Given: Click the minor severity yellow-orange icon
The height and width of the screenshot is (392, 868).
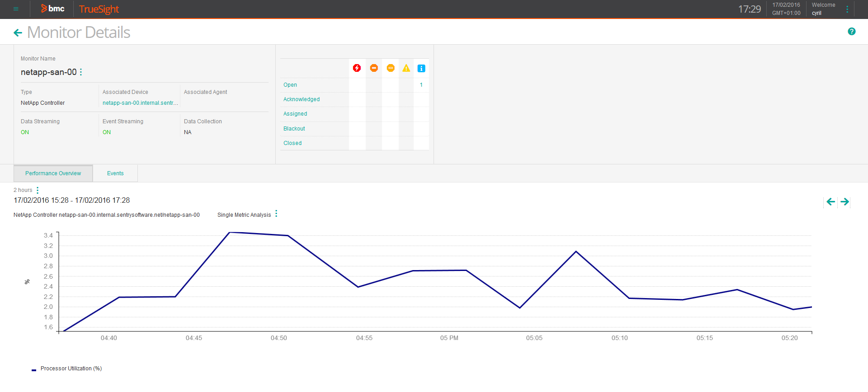Looking at the screenshot, I should pos(391,68).
